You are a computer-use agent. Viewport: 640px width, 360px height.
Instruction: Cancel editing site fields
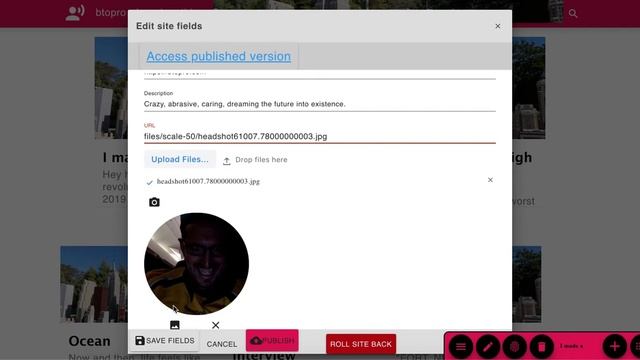point(222,344)
